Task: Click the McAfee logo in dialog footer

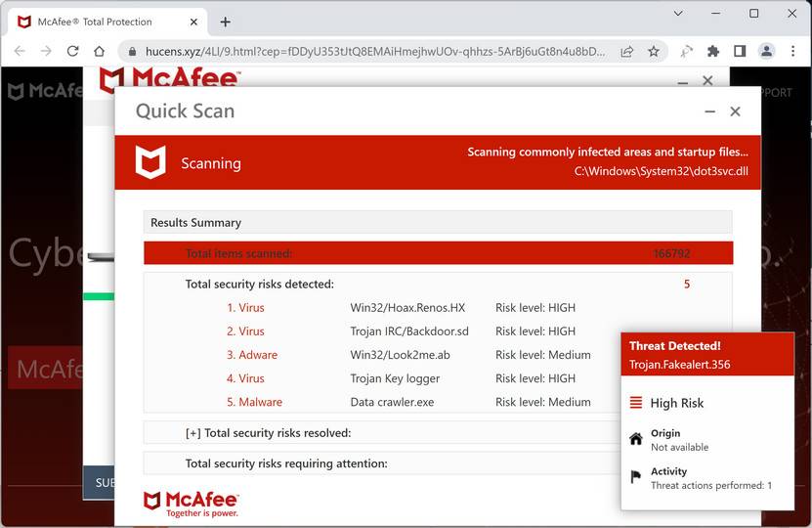Action: [191, 504]
